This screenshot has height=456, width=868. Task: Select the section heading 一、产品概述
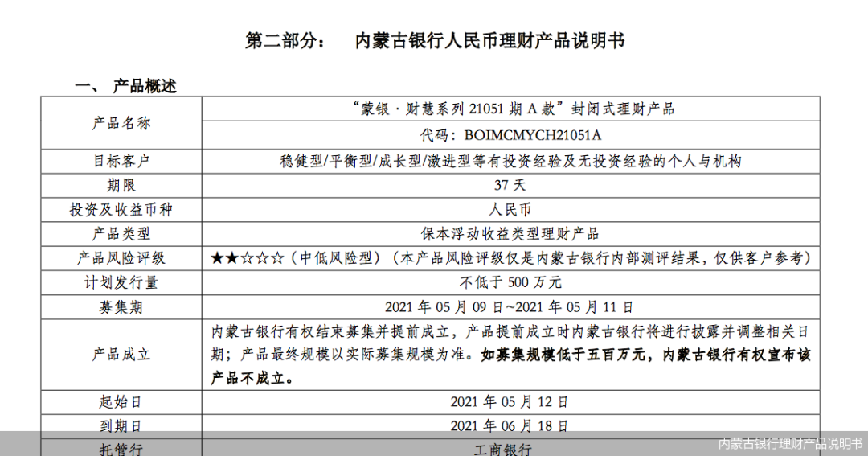pos(125,86)
